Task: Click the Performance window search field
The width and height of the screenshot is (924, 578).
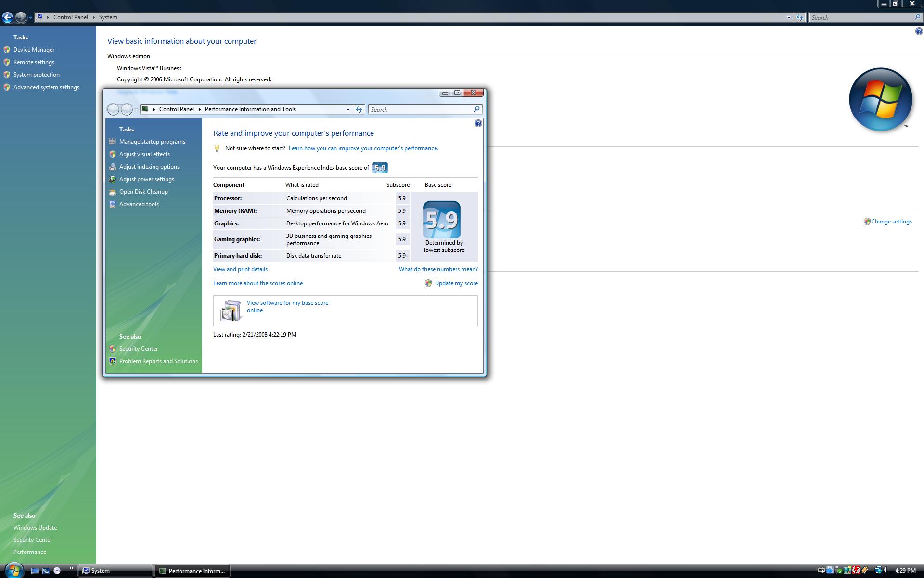Action: point(425,110)
